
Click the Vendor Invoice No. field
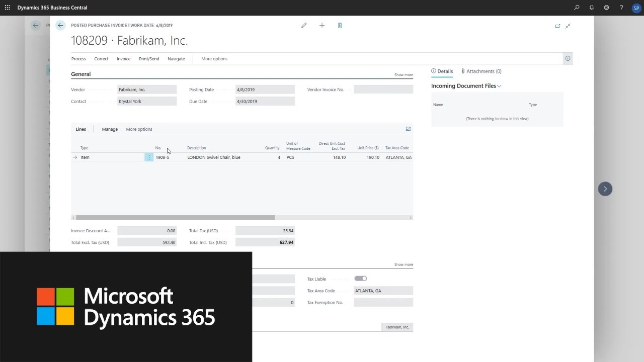point(383,89)
